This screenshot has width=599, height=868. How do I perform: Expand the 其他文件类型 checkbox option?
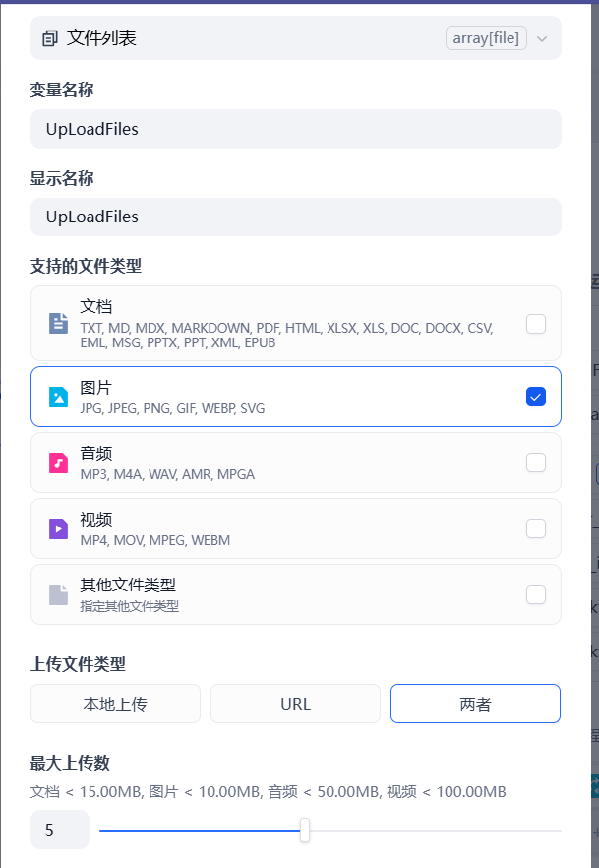[536, 594]
